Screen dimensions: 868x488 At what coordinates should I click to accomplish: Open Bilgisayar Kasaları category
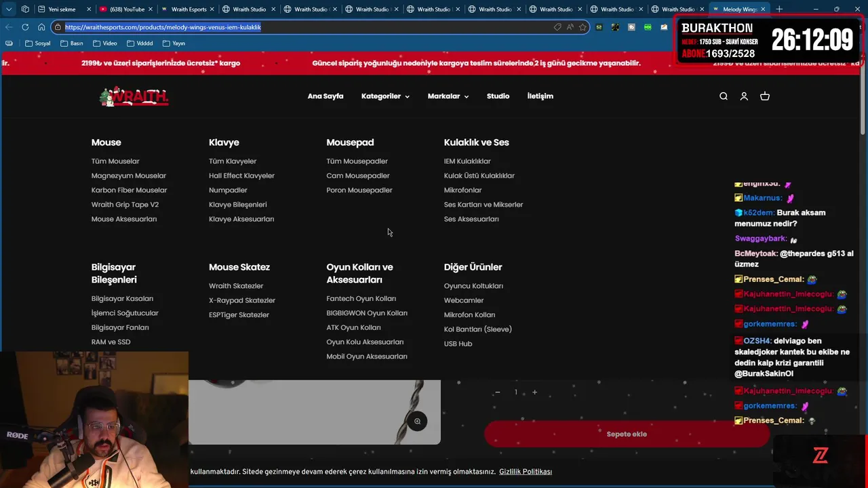(x=122, y=299)
